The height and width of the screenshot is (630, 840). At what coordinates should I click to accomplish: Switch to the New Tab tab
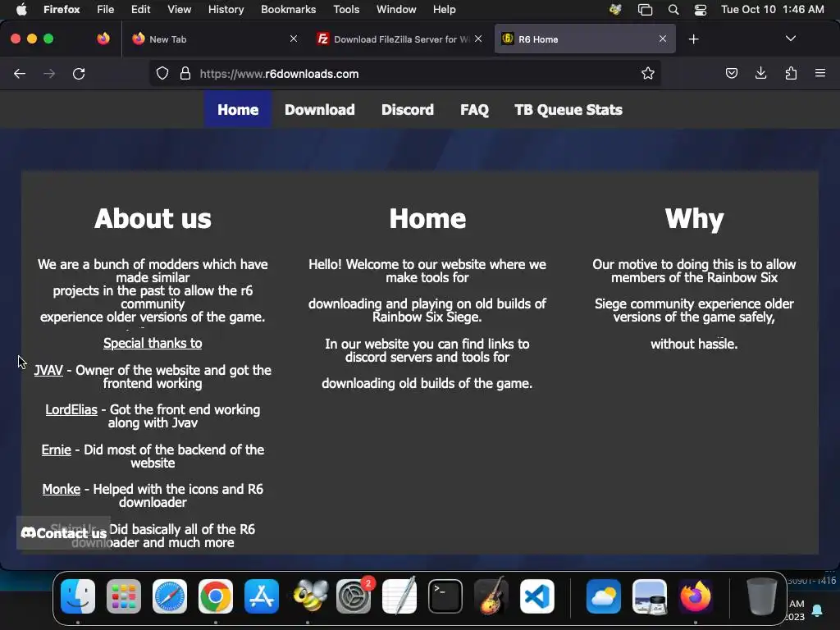[214, 39]
